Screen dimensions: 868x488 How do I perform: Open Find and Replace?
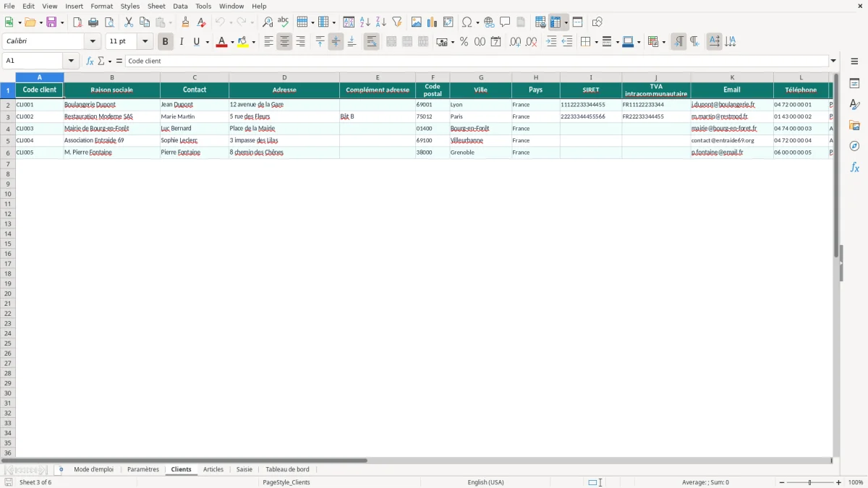tap(268, 22)
